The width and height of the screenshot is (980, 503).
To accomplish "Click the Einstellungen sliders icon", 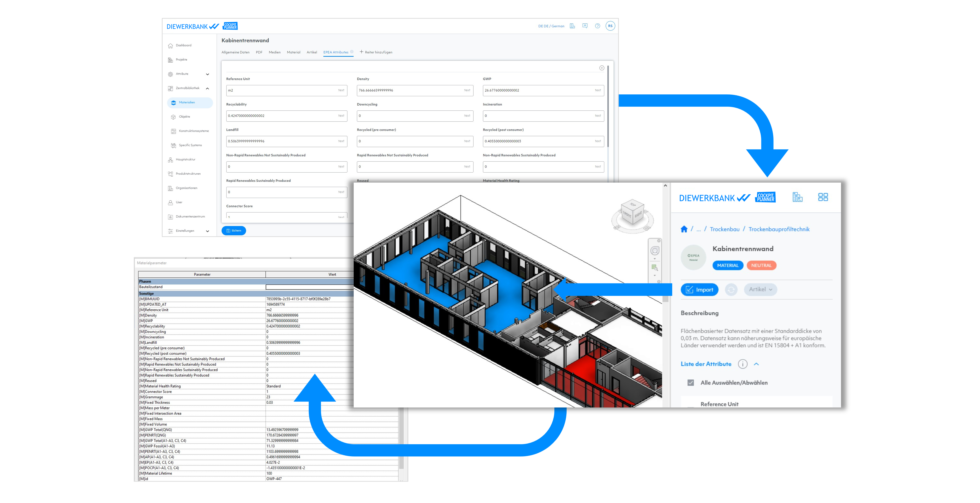I will [x=170, y=231].
